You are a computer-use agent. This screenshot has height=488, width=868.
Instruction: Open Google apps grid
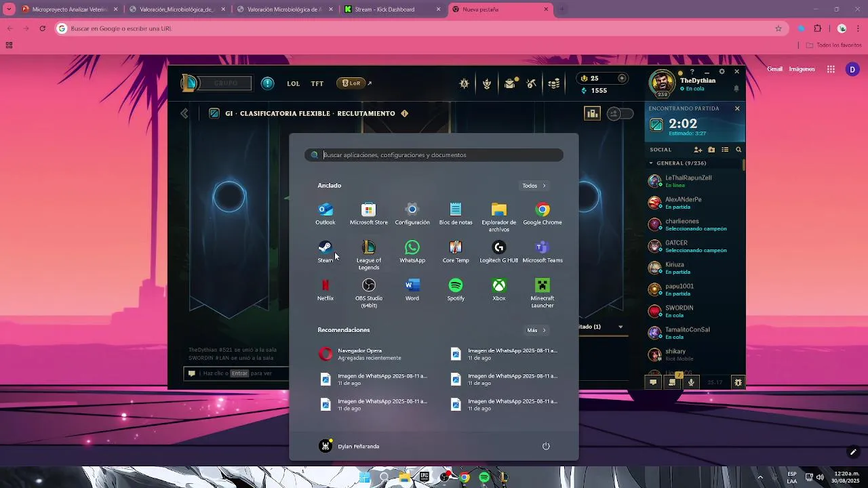click(x=831, y=69)
